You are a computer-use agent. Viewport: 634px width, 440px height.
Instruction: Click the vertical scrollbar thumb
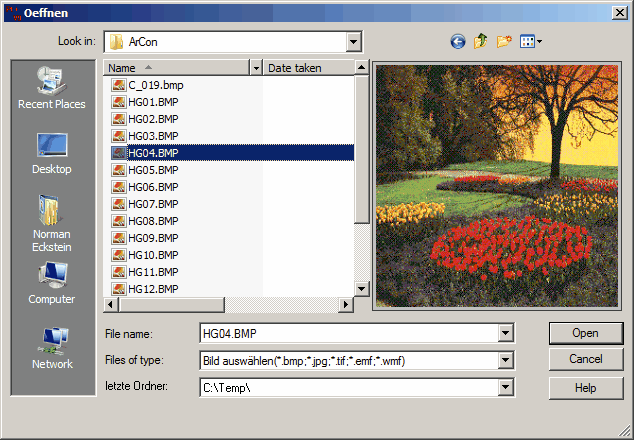coord(361,149)
